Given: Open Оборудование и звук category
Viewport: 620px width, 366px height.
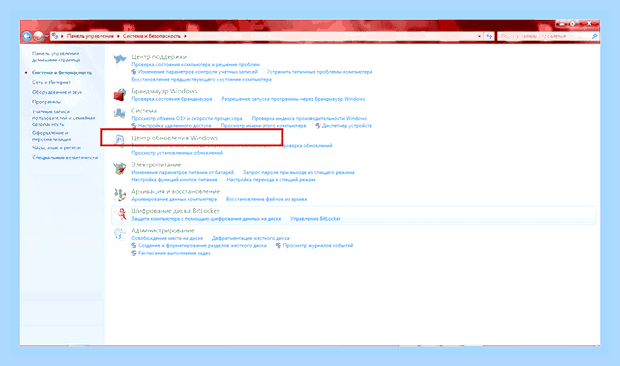Looking at the screenshot, I should [x=57, y=92].
